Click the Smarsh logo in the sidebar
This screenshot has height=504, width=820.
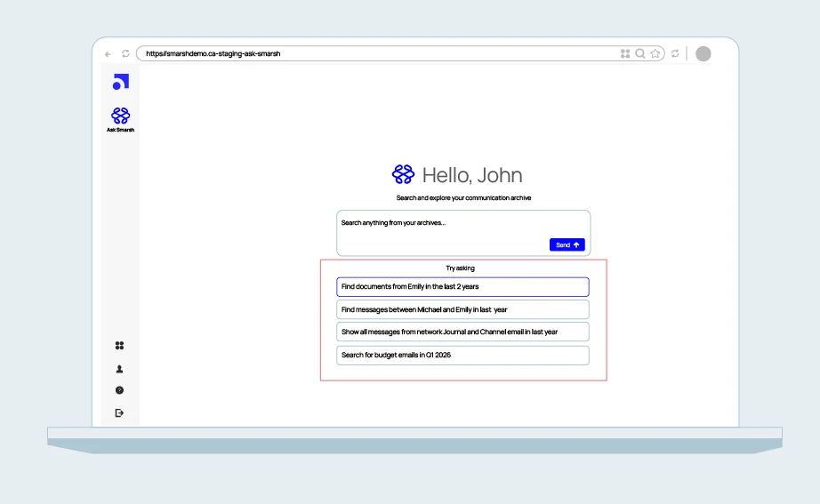[121, 82]
